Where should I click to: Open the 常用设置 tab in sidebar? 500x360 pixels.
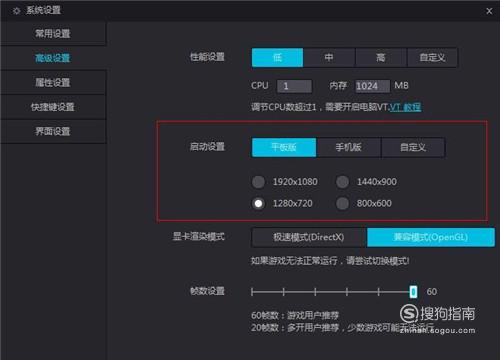click(x=53, y=33)
